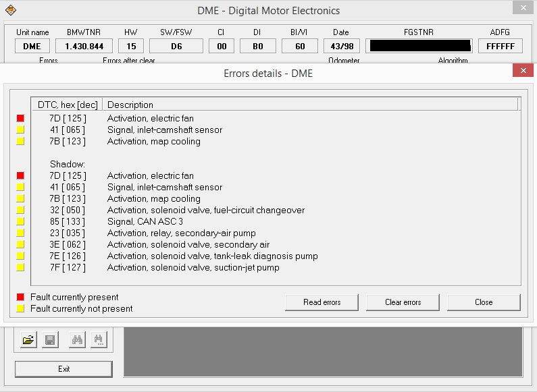This screenshot has width=537, height=392.
Task: Click Read errors button
Action: coord(322,302)
